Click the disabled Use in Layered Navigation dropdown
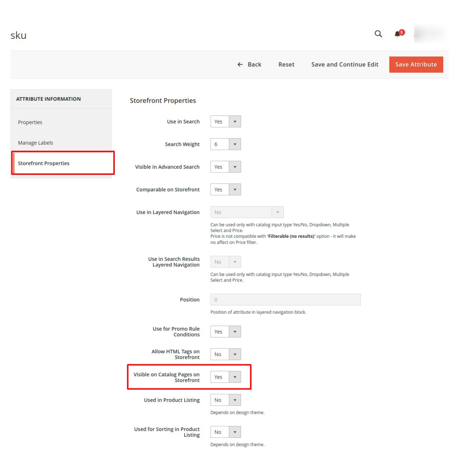 click(247, 212)
